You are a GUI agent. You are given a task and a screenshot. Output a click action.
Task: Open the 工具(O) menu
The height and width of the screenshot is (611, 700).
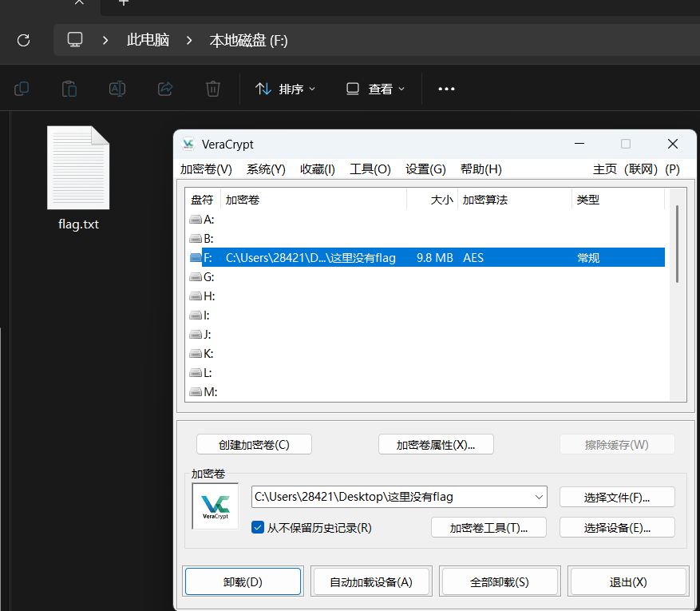click(x=370, y=169)
